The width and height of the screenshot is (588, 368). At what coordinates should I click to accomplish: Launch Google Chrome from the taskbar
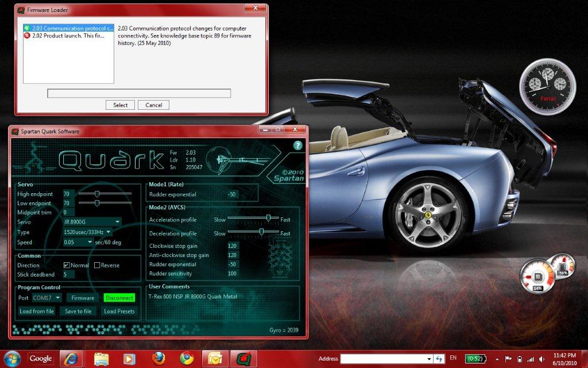(187, 359)
